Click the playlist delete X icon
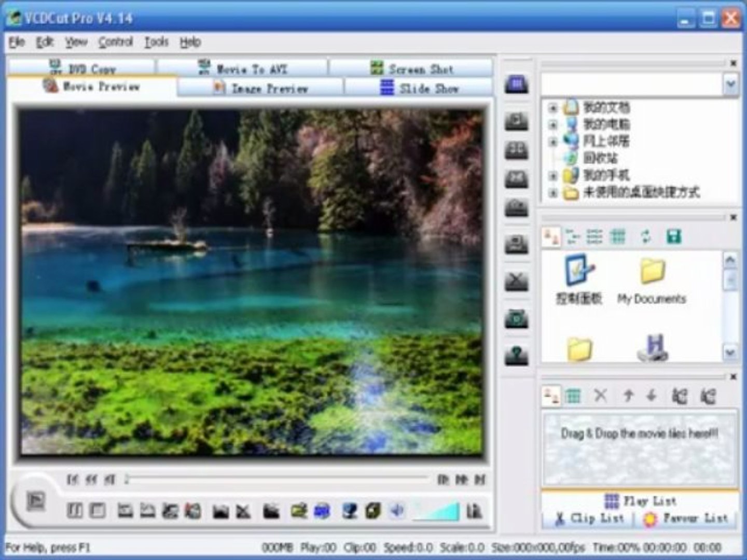The width and height of the screenshot is (747, 560). (x=601, y=396)
